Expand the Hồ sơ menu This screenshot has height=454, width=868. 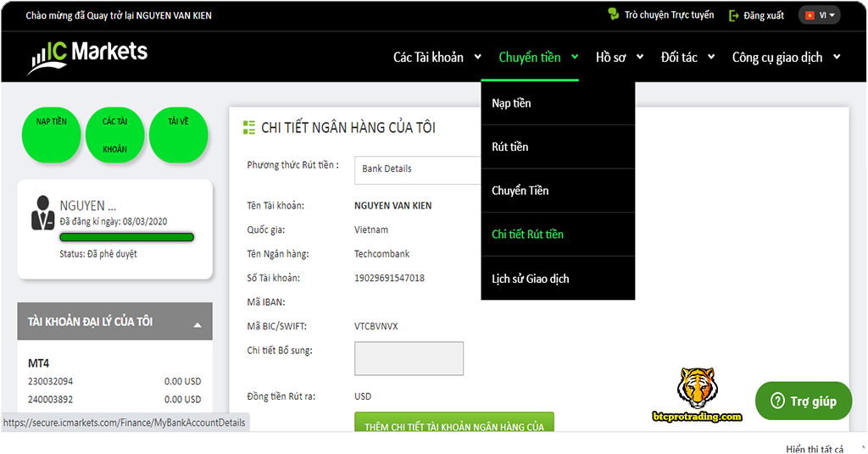tap(620, 57)
